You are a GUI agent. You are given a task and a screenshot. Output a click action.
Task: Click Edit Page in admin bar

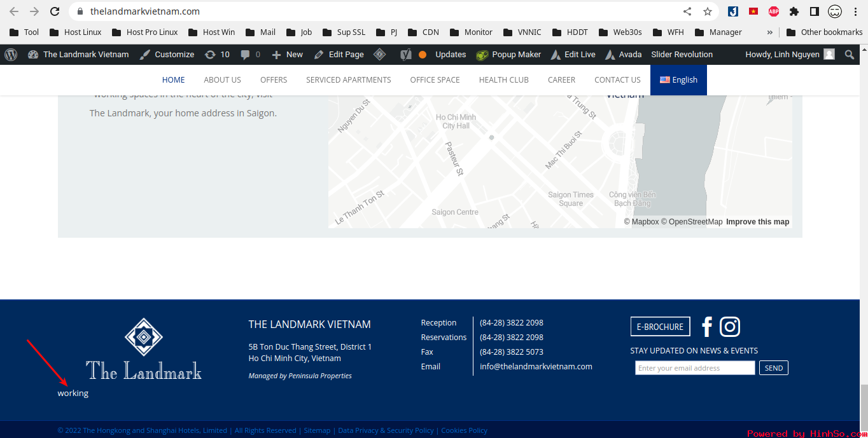tap(339, 55)
